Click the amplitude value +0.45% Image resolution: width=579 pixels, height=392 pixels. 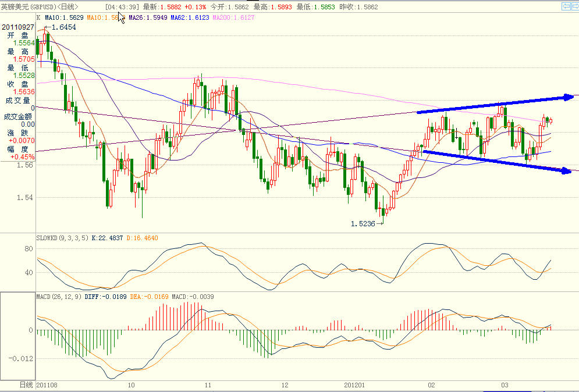[x=23, y=157]
